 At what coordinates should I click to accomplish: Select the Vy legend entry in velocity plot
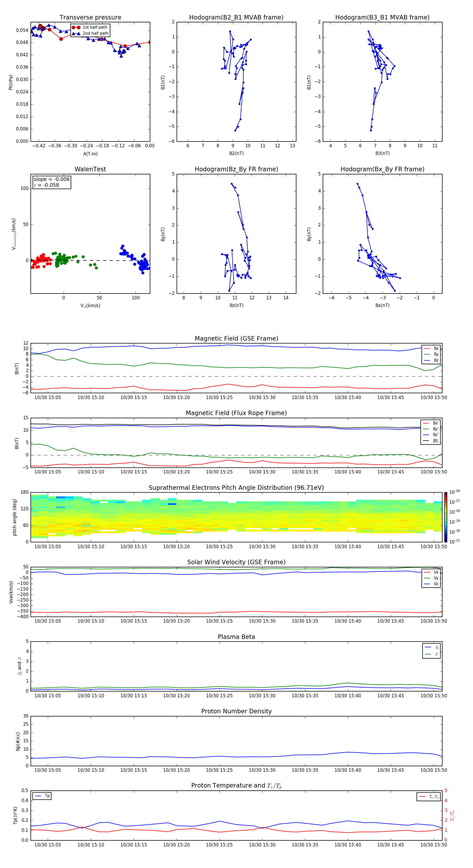pyautogui.click(x=431, y=578)
